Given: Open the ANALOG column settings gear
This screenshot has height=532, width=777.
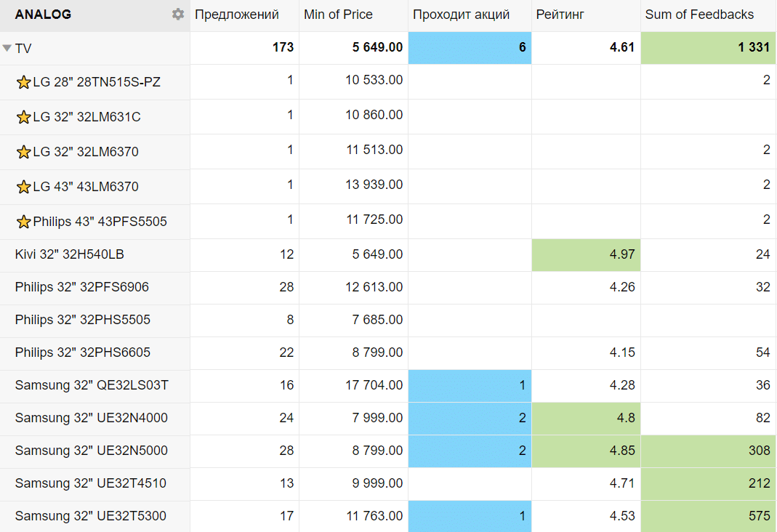Looking at the screenshot, I should coord(178,15).
